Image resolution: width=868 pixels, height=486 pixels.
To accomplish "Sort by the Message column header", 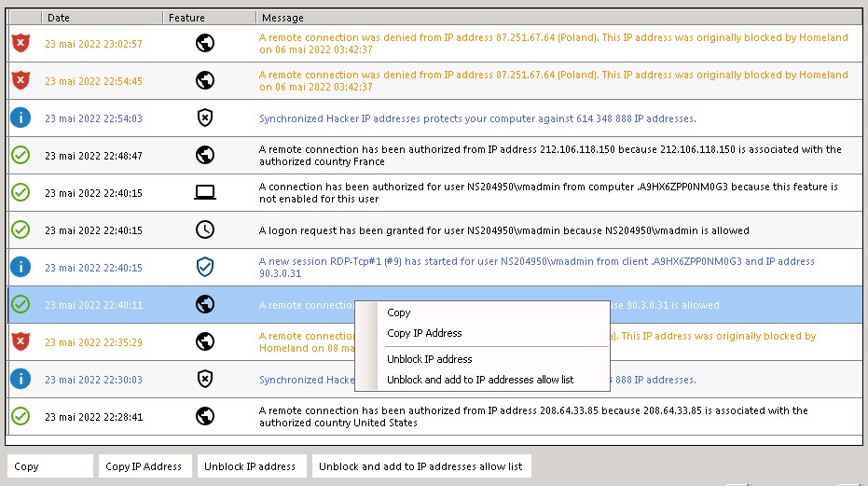I will click(559, 18).
